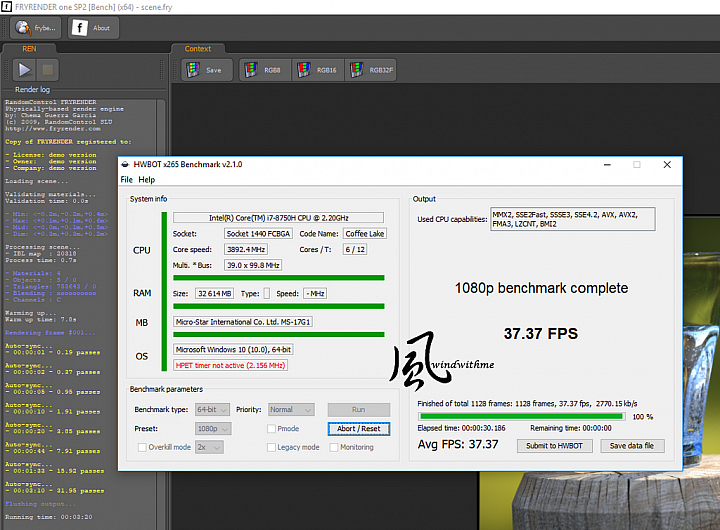Click the render log vertical scrollbar
Screen dimensions: 720x530
coord(161,314)
